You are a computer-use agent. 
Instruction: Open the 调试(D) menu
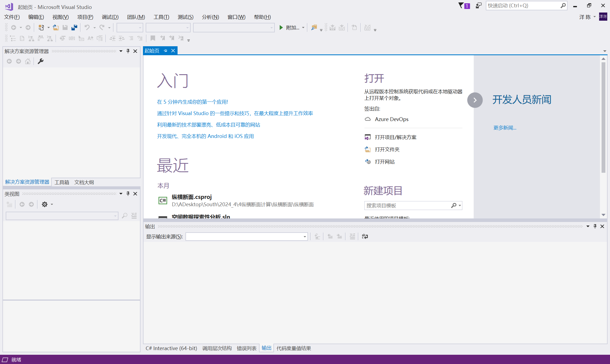point(110,17)
